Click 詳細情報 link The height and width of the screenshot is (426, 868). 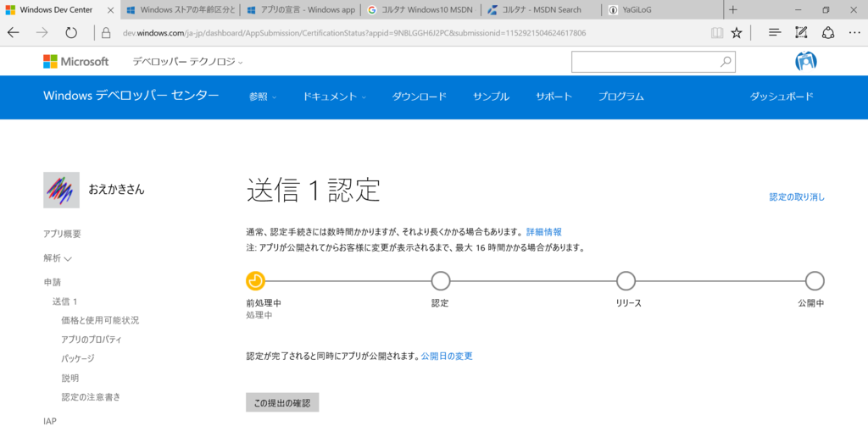coord(543,232)
